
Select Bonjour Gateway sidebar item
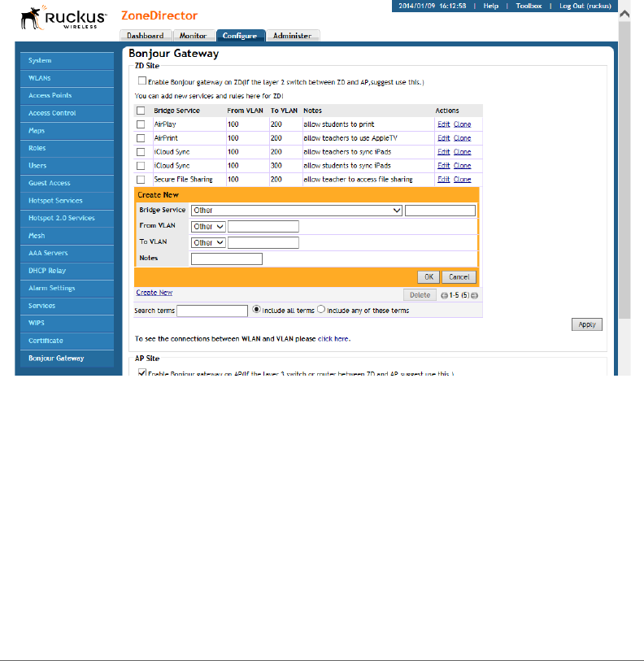point(67,359)
